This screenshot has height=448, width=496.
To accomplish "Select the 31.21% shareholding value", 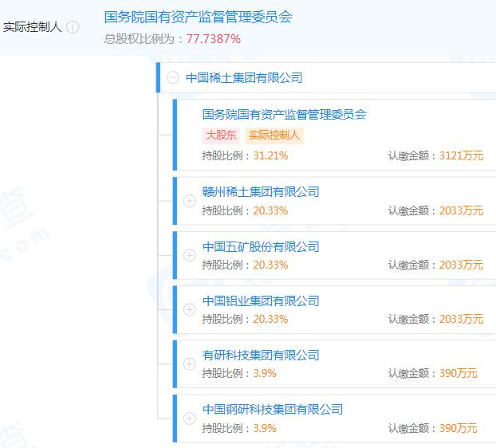I will point(271,155).
